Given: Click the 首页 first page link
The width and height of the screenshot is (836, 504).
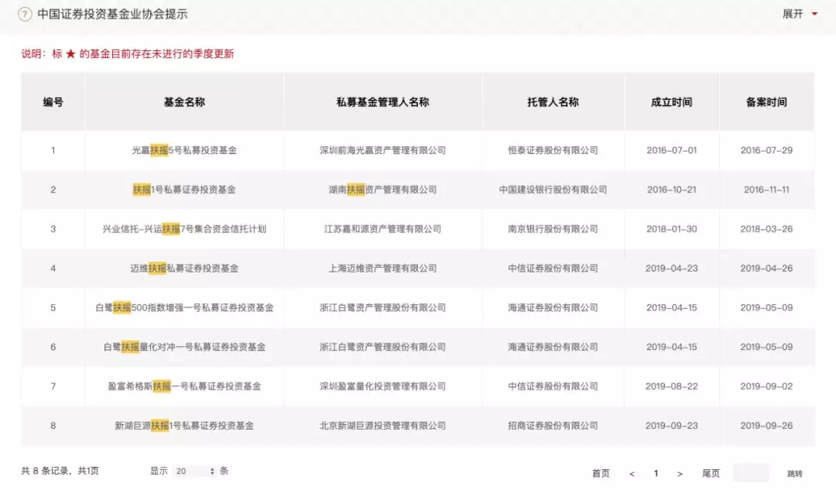Looking at the screenshot, I should [601, 473].
